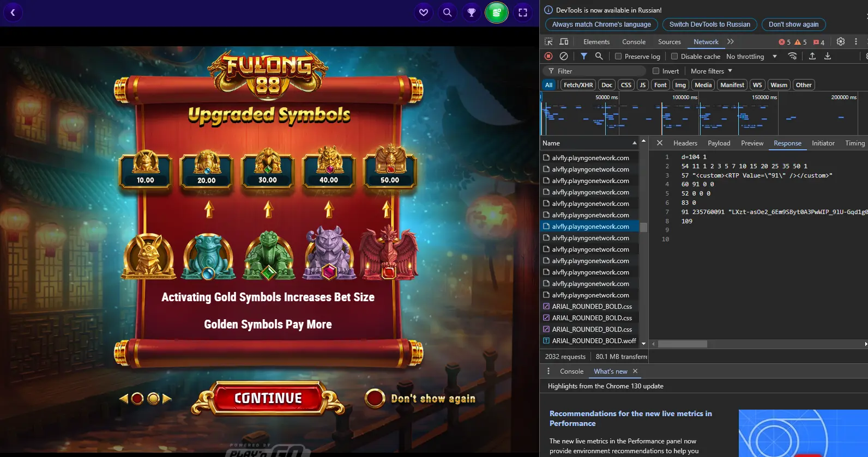The image size is (868, 457).
Task: Toggle the Fetch/XHR filter
Action: 578,85
